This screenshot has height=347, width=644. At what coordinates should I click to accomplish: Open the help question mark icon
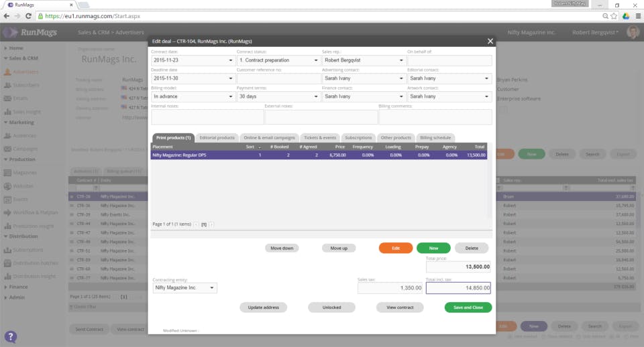[x=11, y=337]
